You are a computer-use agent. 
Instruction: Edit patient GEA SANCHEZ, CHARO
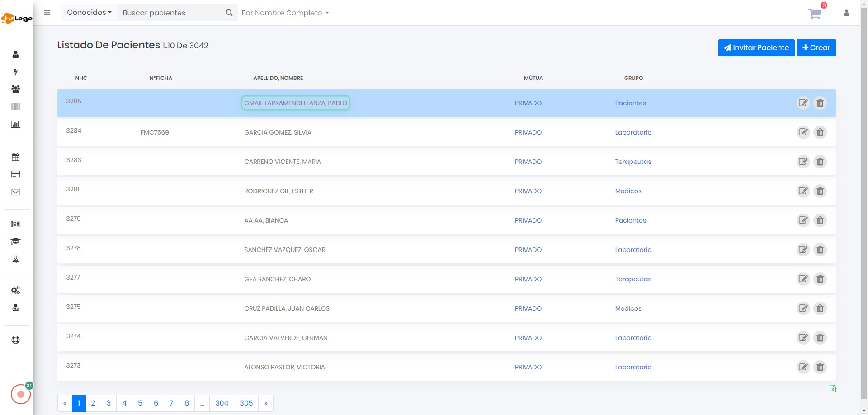pos(803,279)
